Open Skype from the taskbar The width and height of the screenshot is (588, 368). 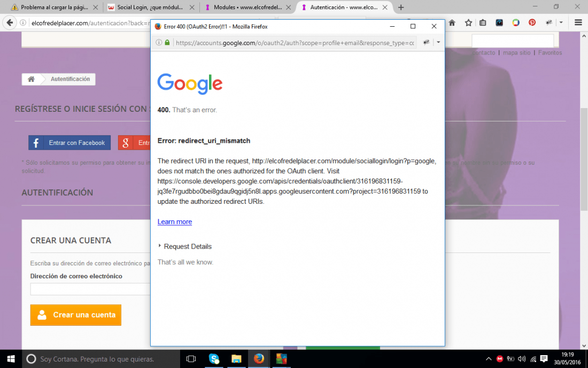coord(214,359)
